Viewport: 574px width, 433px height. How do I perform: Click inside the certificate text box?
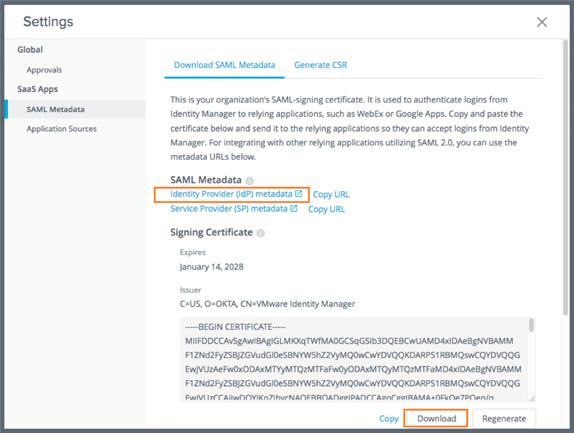tap(354, 360)
